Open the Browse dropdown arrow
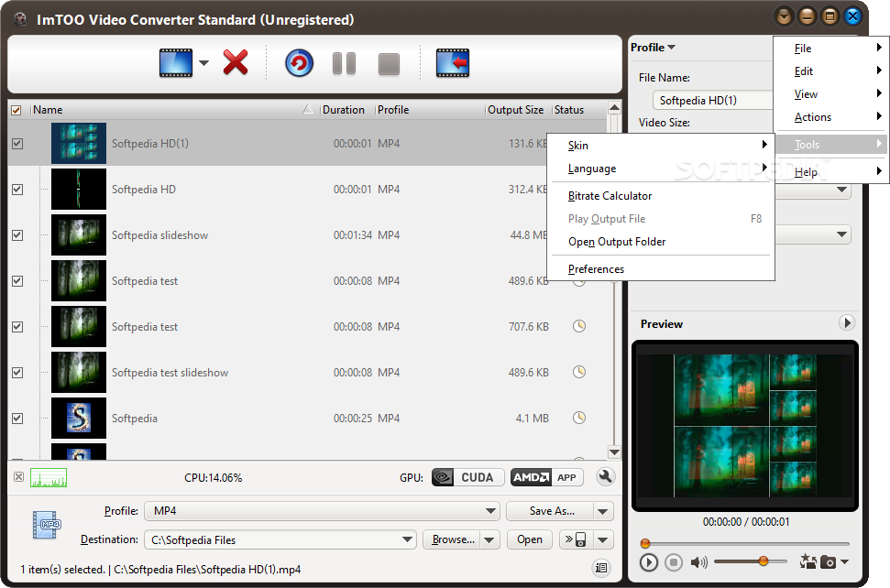890x588 pixels. [x=489, y=539]
